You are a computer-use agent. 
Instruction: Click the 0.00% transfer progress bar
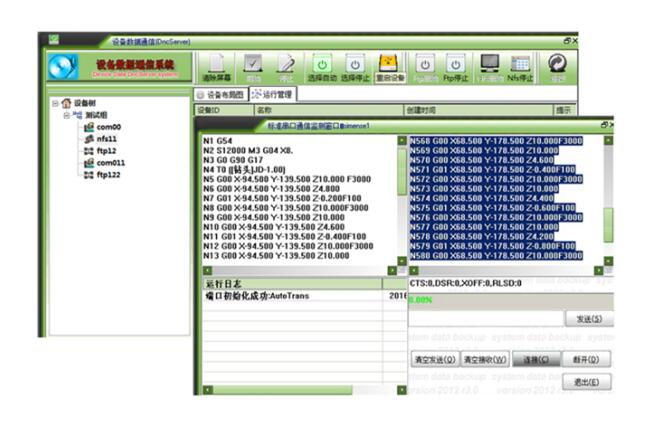[x=511, y=300]
